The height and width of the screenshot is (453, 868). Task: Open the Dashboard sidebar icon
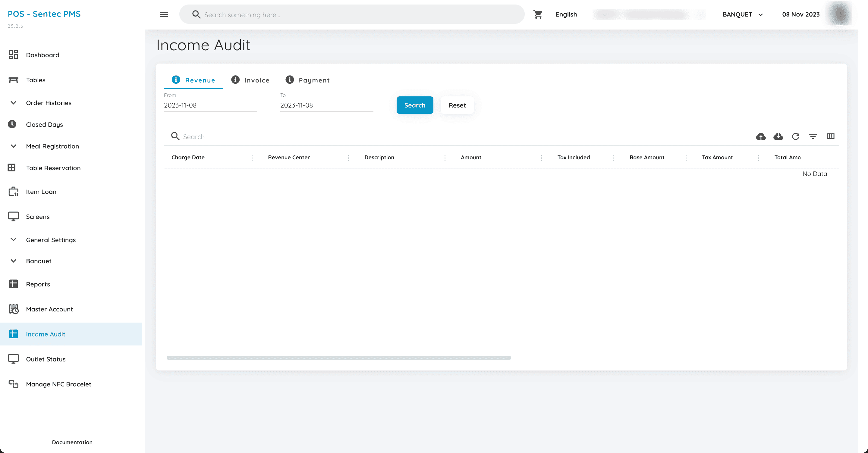(13, 55)
